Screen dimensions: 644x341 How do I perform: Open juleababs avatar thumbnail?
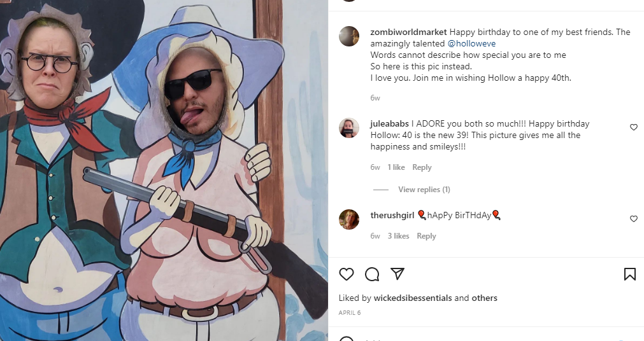[349, 128]
